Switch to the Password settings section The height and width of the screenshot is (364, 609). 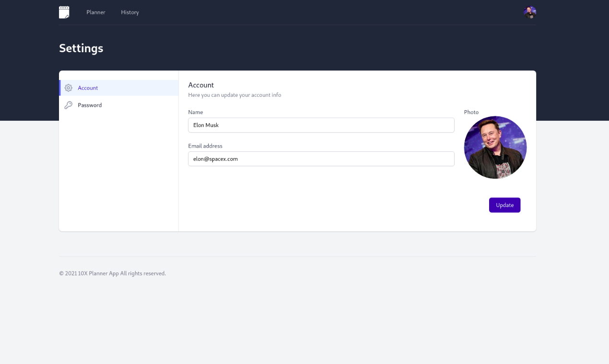pos(90,105)
